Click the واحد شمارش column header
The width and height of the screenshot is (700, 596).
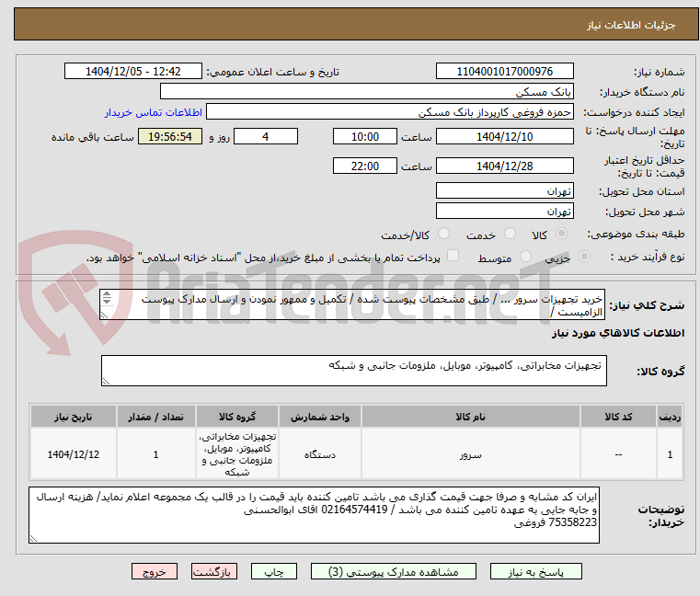pyautogui.click(x=319, y=417)
